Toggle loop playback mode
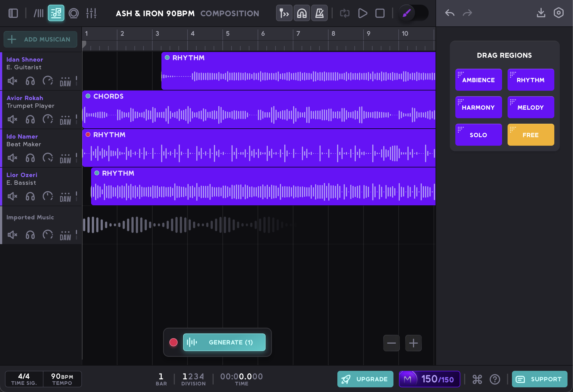573x392 pixels. (x=345, y=13)
